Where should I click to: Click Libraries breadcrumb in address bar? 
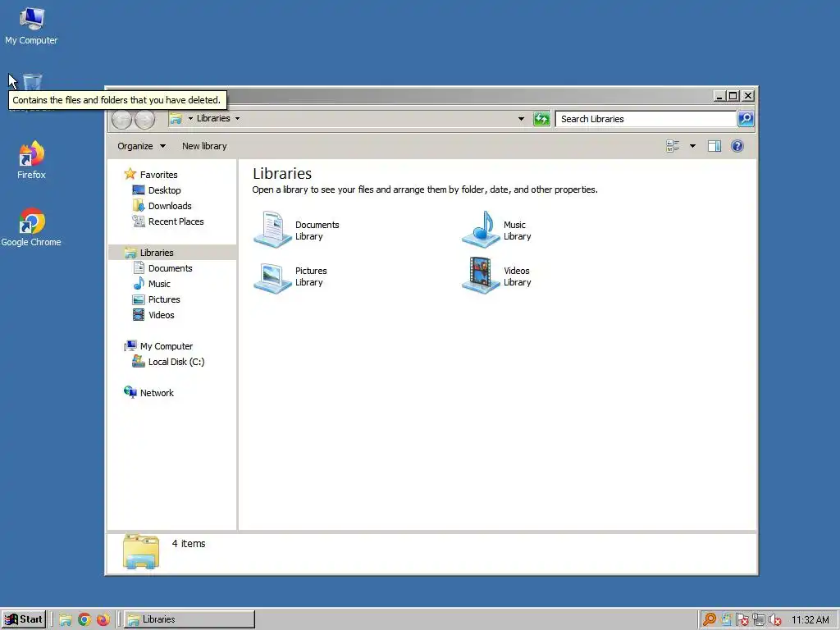click(213, 118)
